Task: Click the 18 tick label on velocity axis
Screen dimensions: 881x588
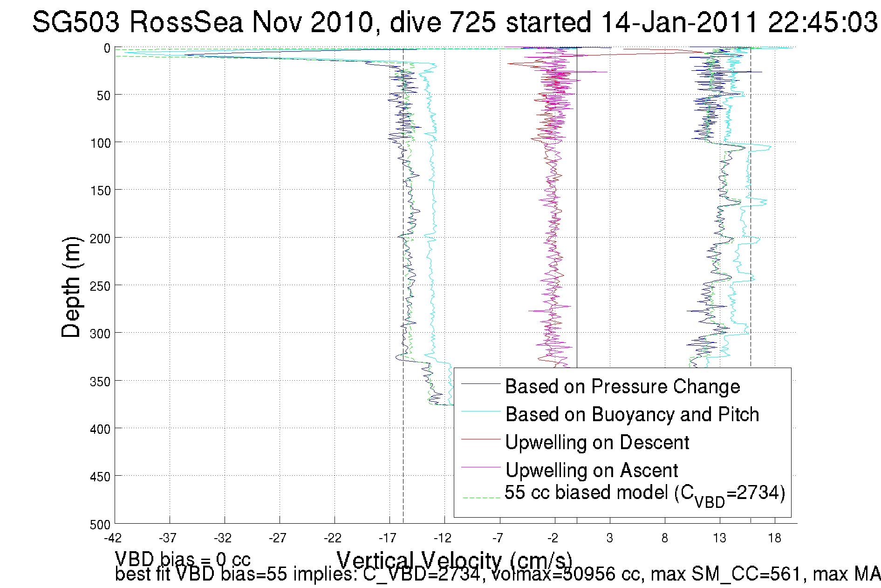Action: (x=774, y=538)
